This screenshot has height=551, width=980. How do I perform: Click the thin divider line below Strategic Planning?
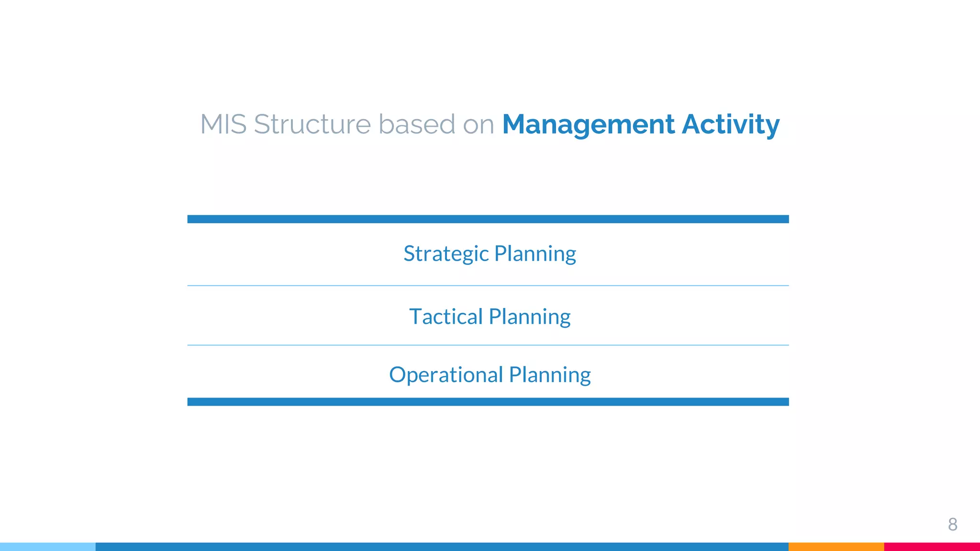point(488,286)
